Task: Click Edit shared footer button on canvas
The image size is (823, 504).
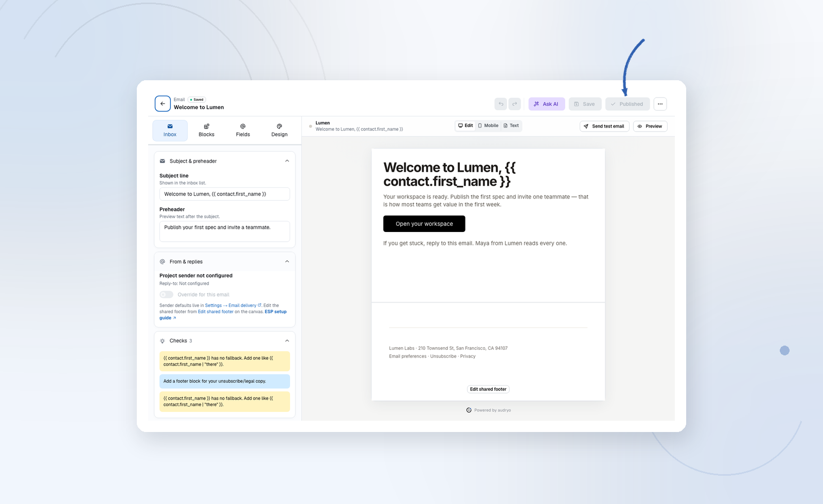Action: pyautogui.click(x=488, y=389)
